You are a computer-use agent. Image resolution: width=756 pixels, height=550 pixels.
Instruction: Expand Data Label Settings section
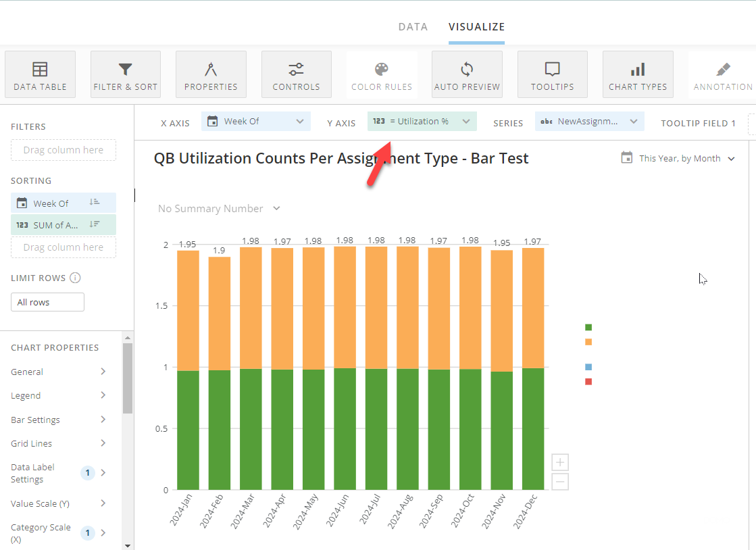click(x=58, y=473)
